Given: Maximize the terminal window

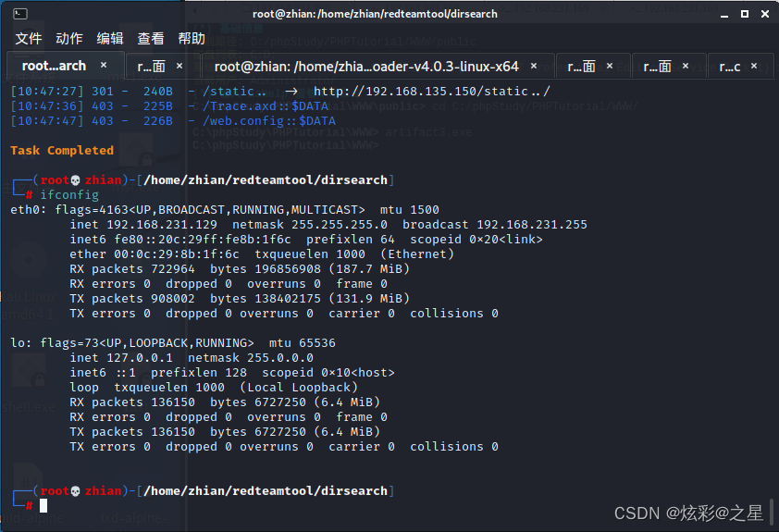Looking at the screenshot, I should (745, 14).
